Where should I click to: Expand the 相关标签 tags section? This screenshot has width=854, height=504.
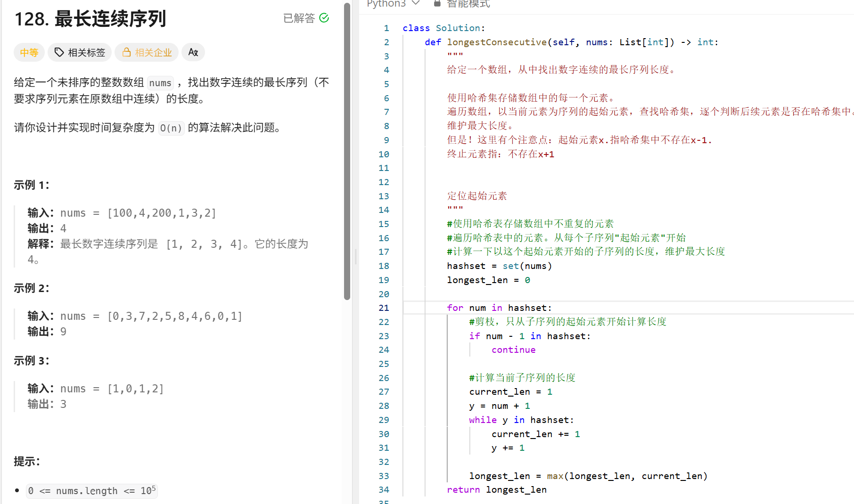[79, 52]
